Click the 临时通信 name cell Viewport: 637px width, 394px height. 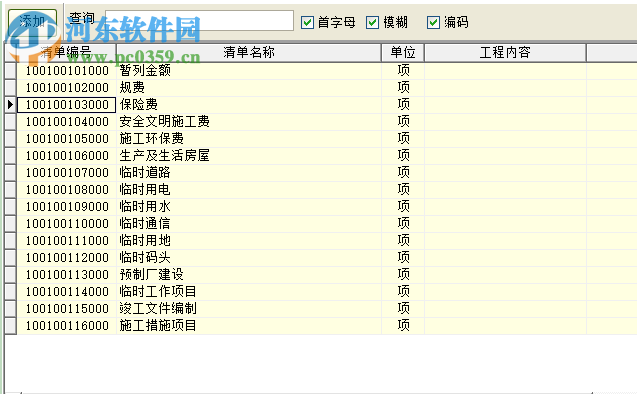tap(249, 224)
